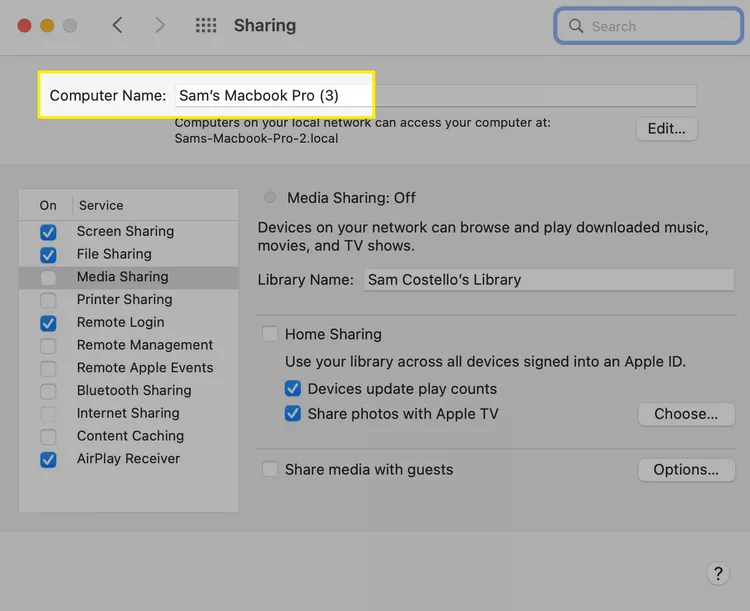750x611 pixels.
Task: Uncheck the Remote Login checkbox
Action: 48,323
